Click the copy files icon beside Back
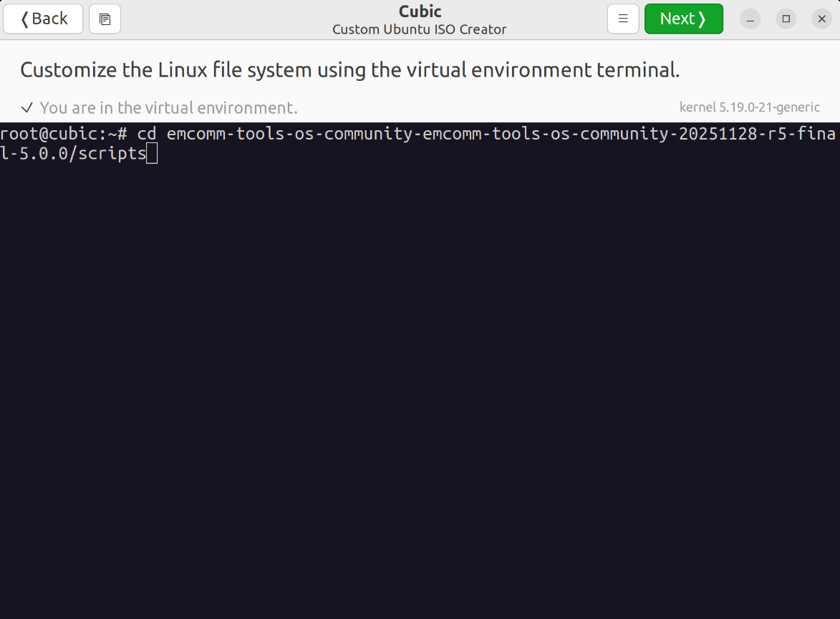This screenshot has height=619, width=840. point(105,19)
